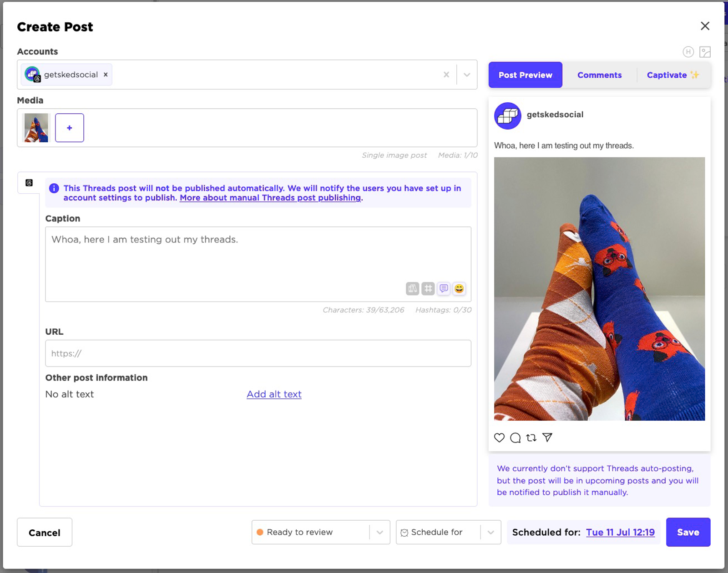728x573 pixels.
Task: Expand the Ready to review chevron
Action: click(380, 532)
